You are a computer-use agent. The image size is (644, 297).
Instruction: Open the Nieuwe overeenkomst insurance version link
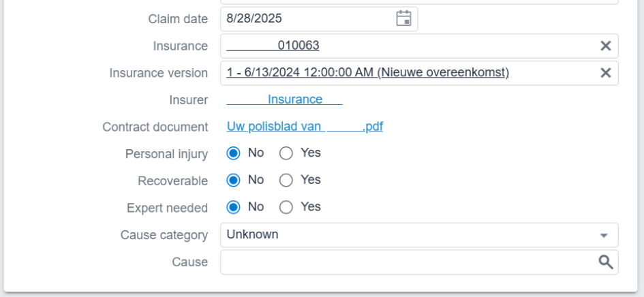(368, 72)
